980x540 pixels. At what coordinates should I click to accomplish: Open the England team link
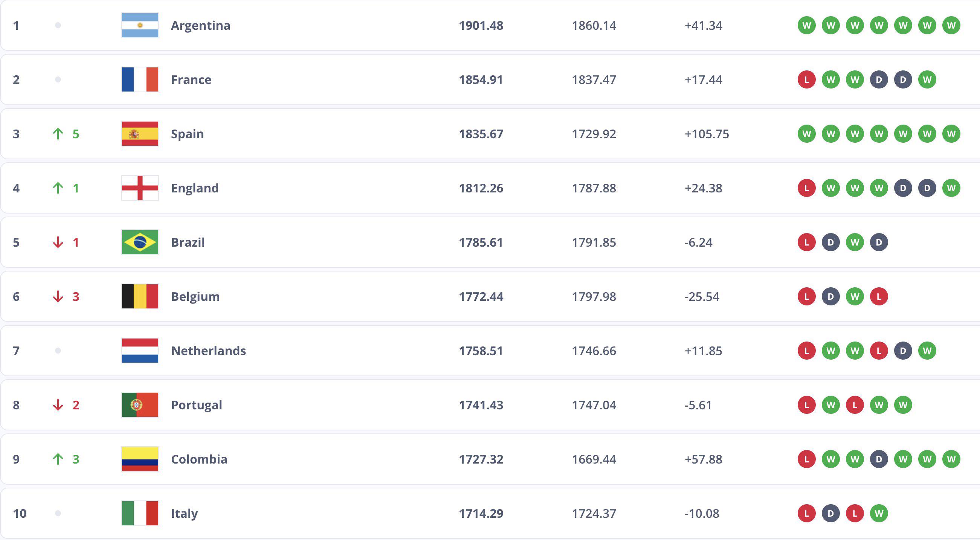pyautogui.click(x=195, y=188)
